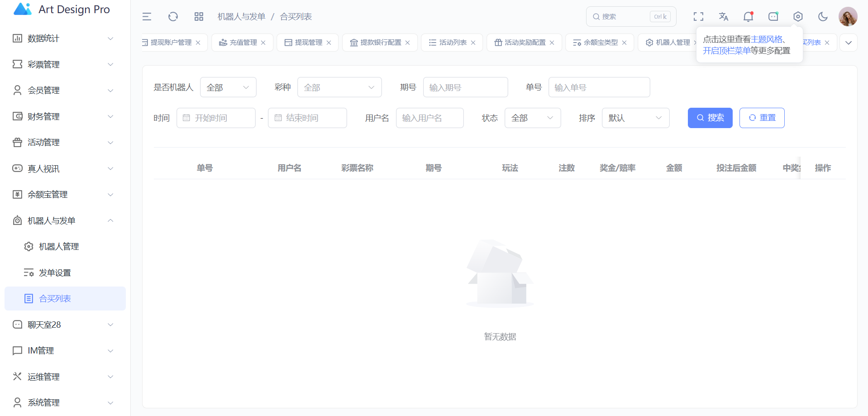Open the theme settings hexagon icon
Image resolution: width=868 pixels, height=416 pixels.
point(798,17)
